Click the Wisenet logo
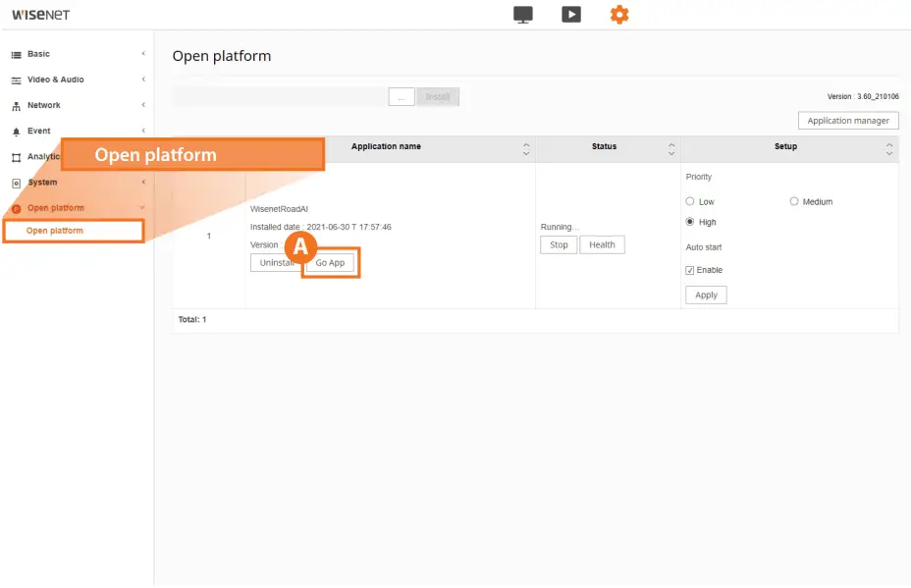The image size is (911, 588). point(40,15)
